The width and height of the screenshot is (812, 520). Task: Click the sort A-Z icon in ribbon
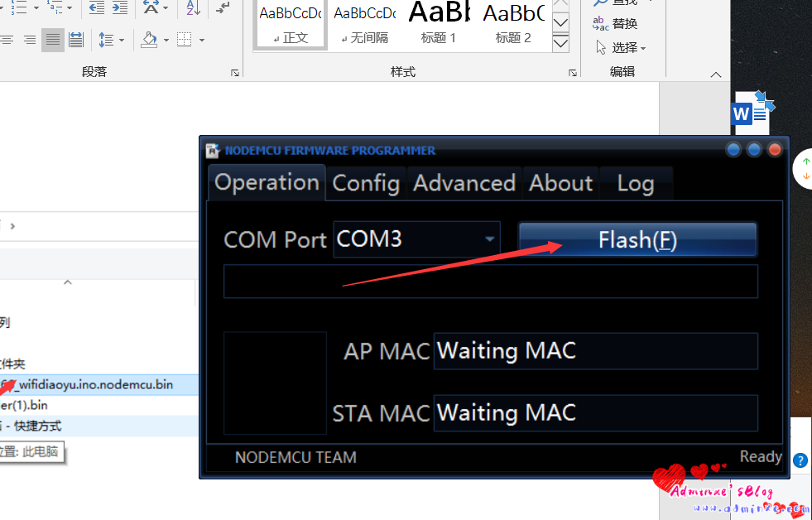[193, 7]
